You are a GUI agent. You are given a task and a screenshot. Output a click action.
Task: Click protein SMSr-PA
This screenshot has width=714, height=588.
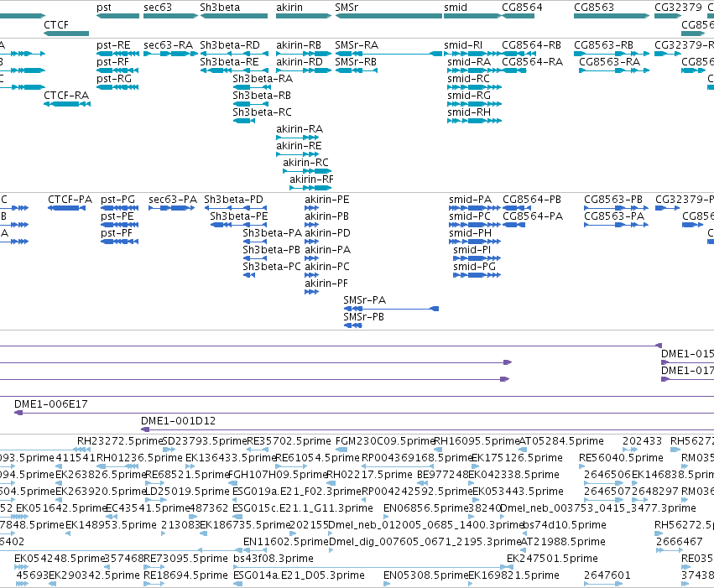(x=391, y=309)
